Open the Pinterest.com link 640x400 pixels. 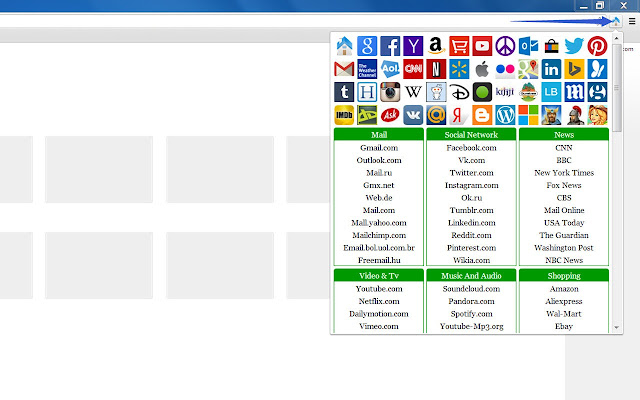point(471,248)
